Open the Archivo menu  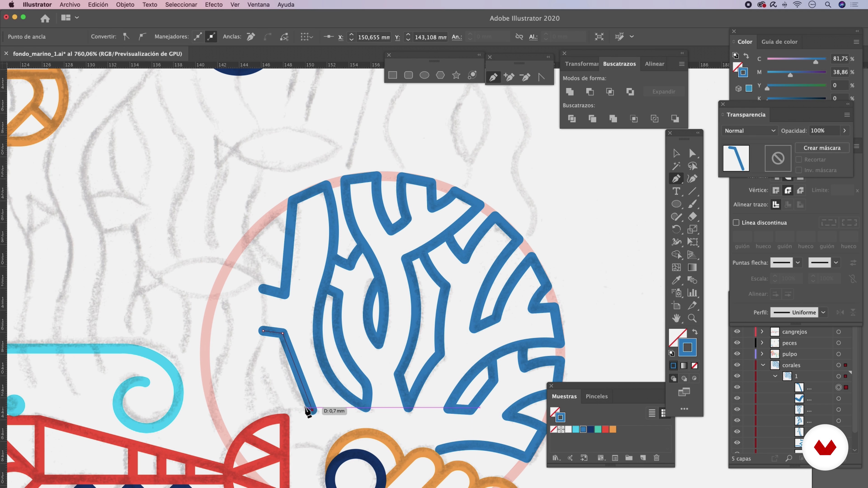pos(70,5)
